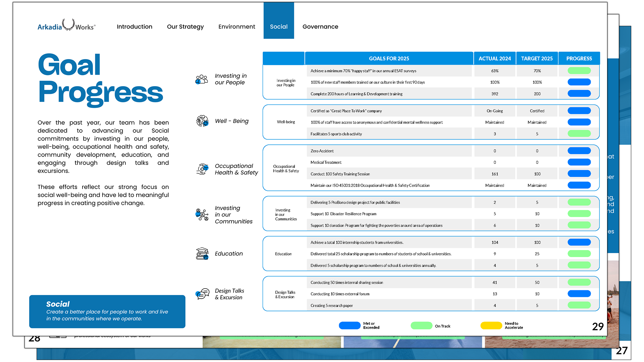Click the progress bar for ESAT survey goal
This screenshot has height=362, width=644.
pos(579,71)
